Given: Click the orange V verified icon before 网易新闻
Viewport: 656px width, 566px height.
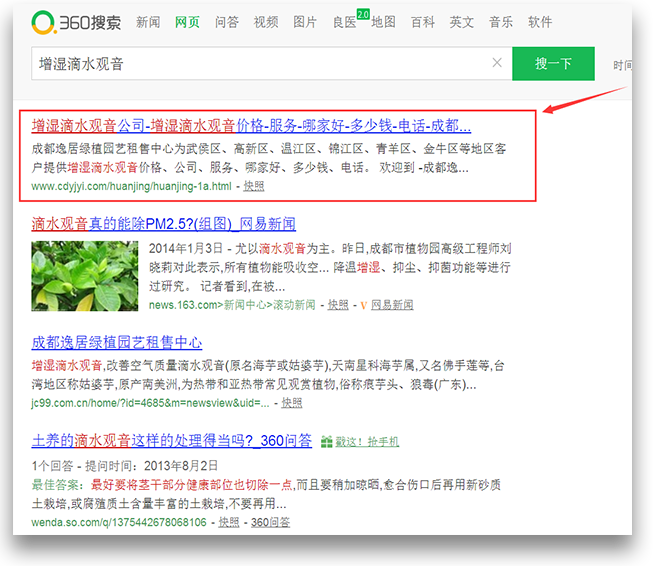Looking at the screenshot, I should coord(361,305).
